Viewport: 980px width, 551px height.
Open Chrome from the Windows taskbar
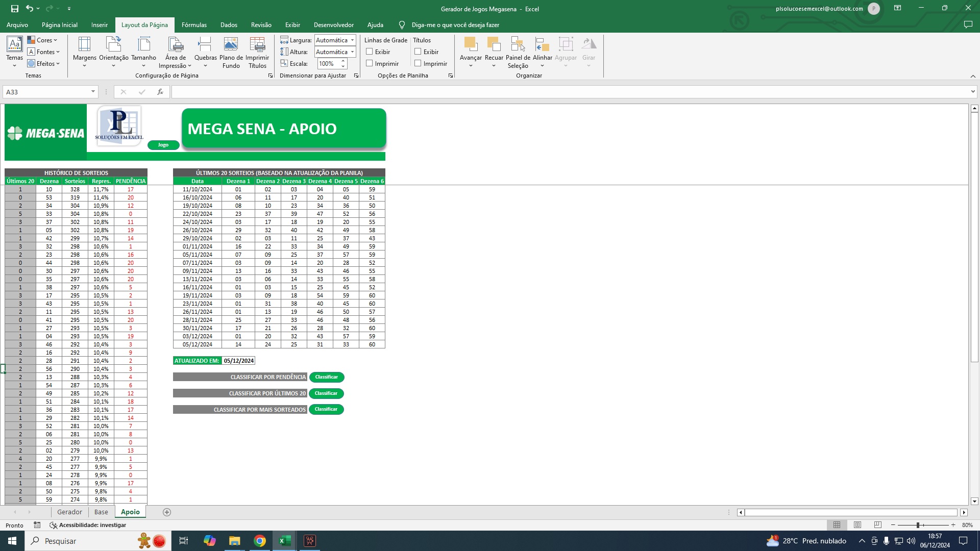click(260, 541)
